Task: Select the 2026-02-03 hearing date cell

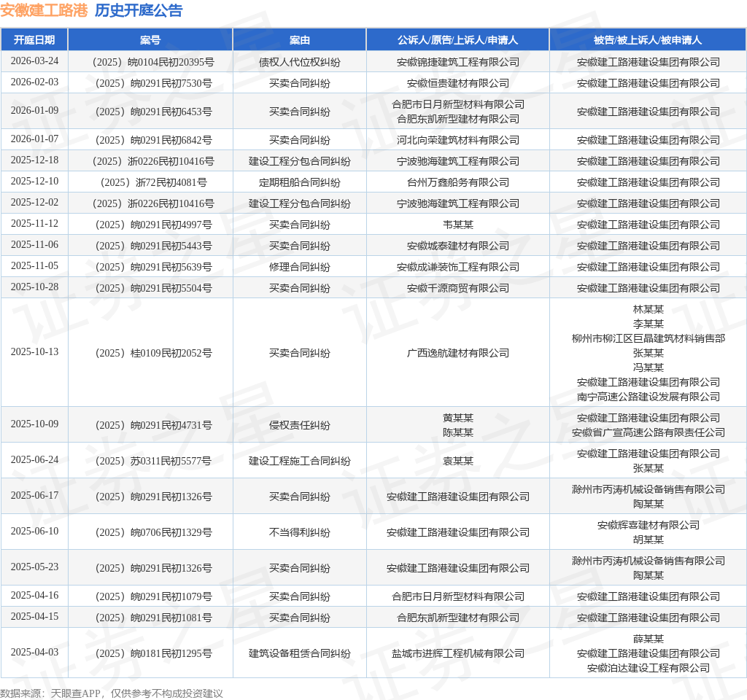Action: (x=35, y=82)
